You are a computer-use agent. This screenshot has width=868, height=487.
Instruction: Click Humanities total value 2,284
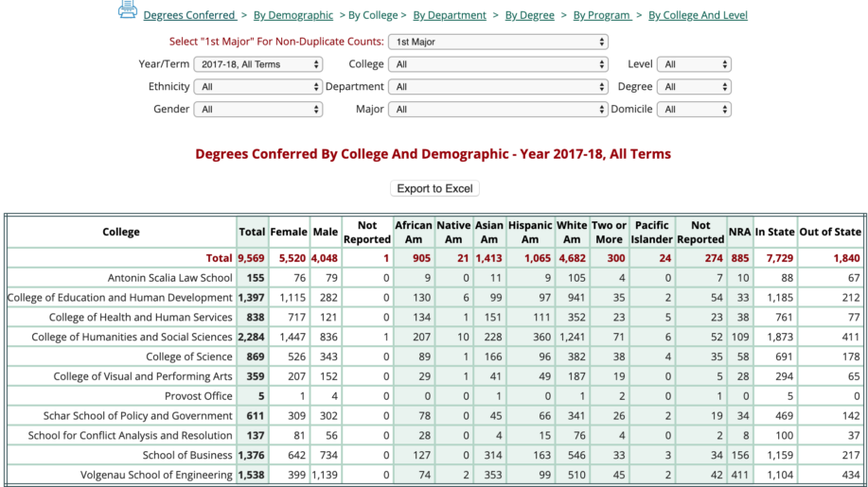252,338
